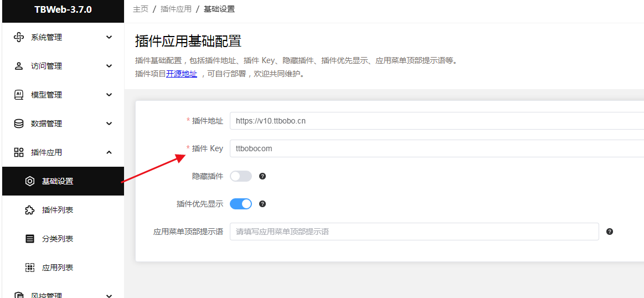Viewport: 644px width, 298px height.
Task: Expand the 系统管理 menu chevron
Action: 109,37
